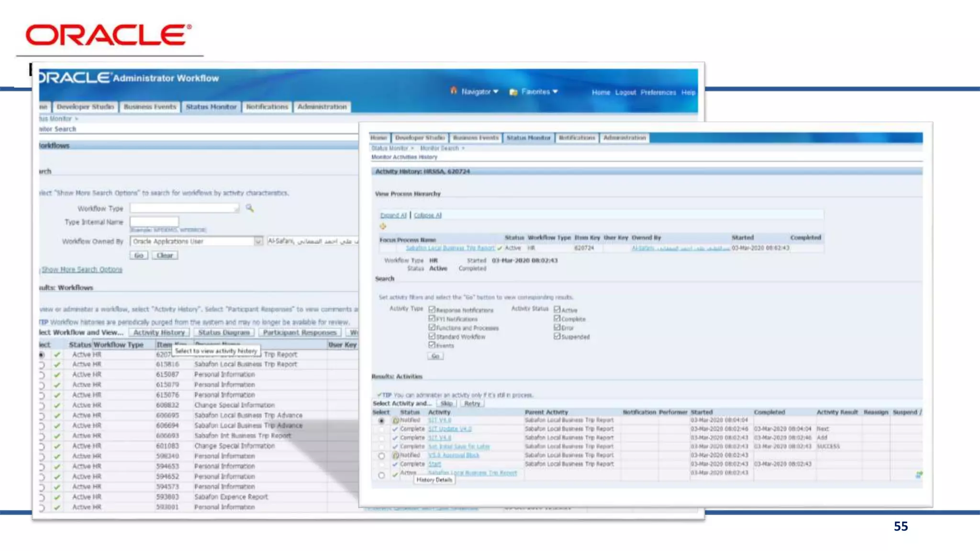Click the Show More Search Options link
The width and height of the screenshot is (980, 551).
click(82, 270)
